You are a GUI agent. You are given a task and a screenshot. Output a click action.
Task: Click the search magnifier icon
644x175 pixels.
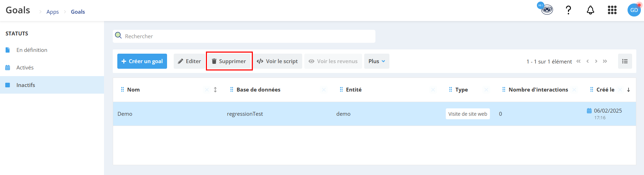(118, 36)
